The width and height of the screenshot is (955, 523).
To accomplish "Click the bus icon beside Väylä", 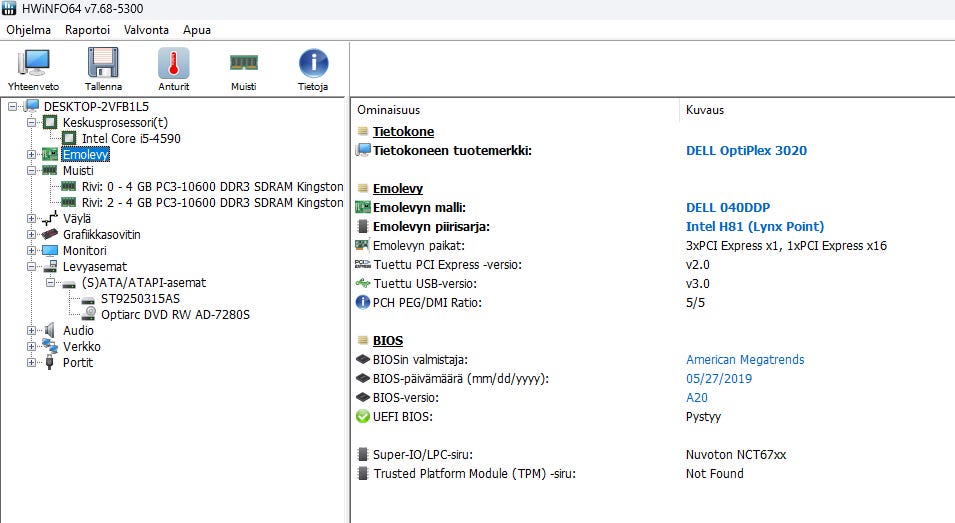I will pos(50,218).
